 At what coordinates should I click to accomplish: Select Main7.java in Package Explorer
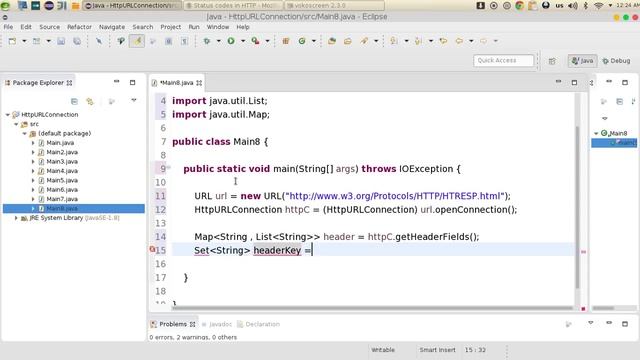pos(62,199)
